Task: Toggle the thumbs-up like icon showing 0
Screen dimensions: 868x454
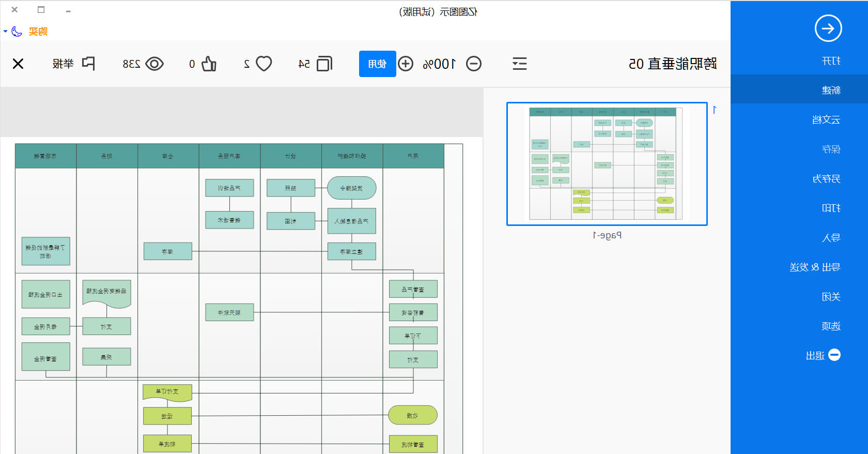Action: [209, 64]
